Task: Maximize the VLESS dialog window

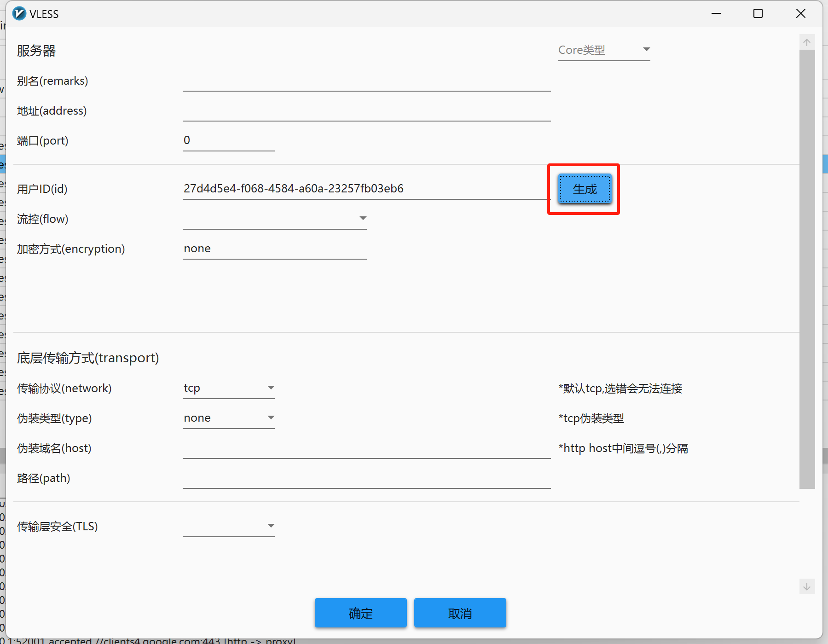Action: point(758,14)
